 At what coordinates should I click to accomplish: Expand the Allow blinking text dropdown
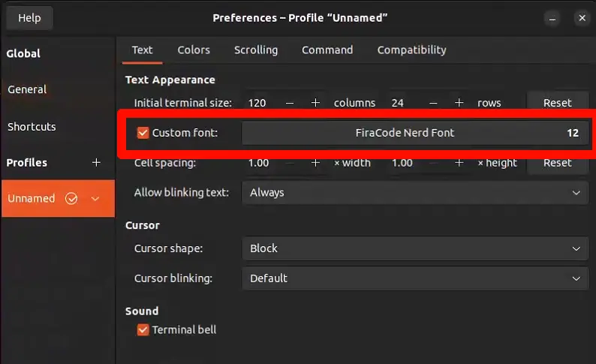click(415, 193)
